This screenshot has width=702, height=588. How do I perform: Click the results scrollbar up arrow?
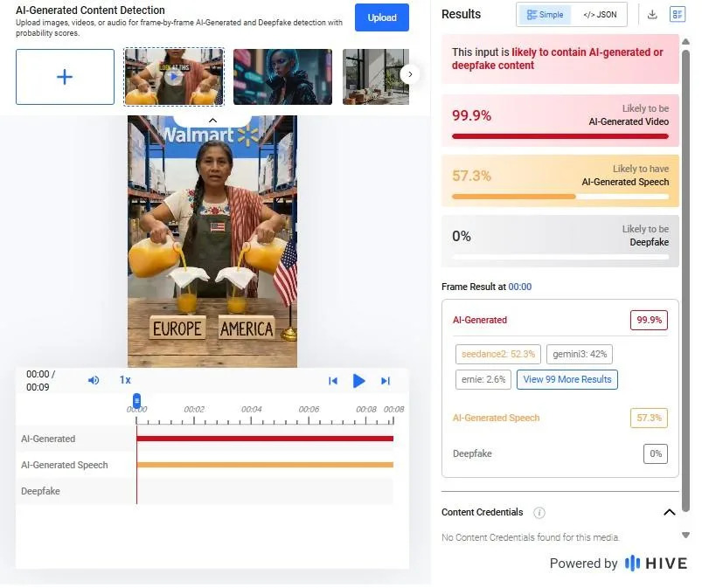[685, 42]
